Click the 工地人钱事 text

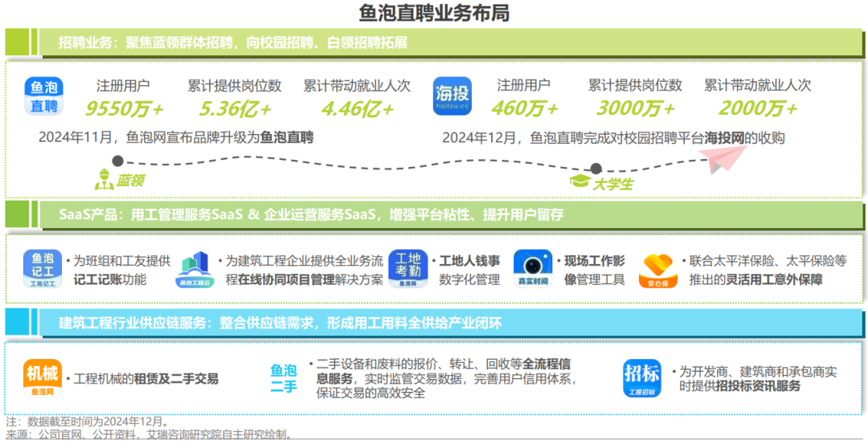[469, 260]
